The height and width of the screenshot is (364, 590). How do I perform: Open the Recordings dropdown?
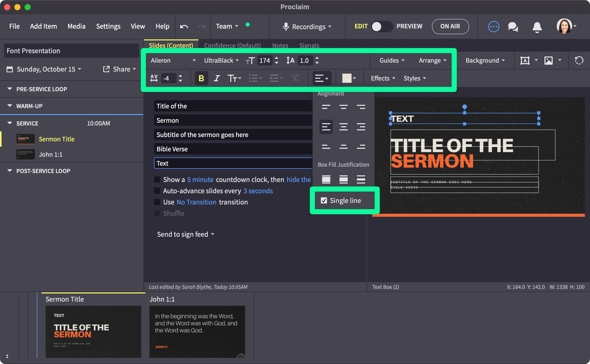(x=307, y=27)
